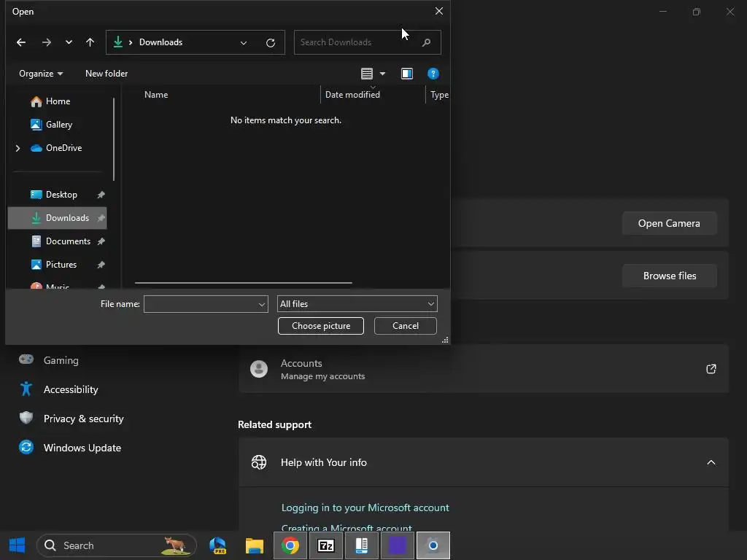Viewport: 747px width, 560px height.
Task: Open Gaming in Settings sidebar
Action: coord(61,360)
